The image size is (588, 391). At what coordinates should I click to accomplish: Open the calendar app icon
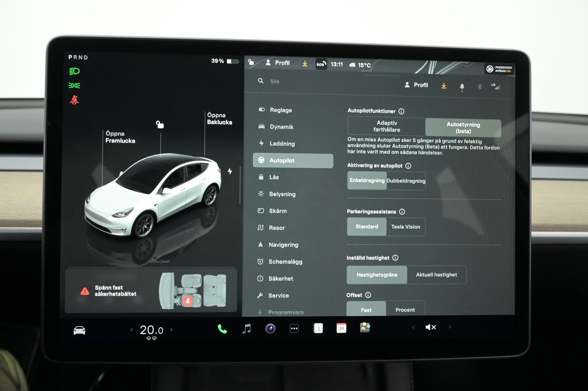pos(341,328)
